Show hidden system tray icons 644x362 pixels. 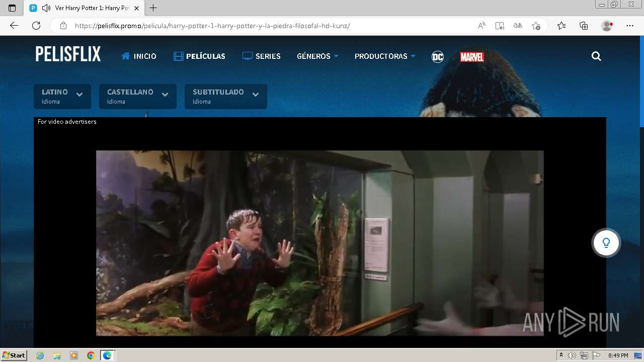coord(561,355)
